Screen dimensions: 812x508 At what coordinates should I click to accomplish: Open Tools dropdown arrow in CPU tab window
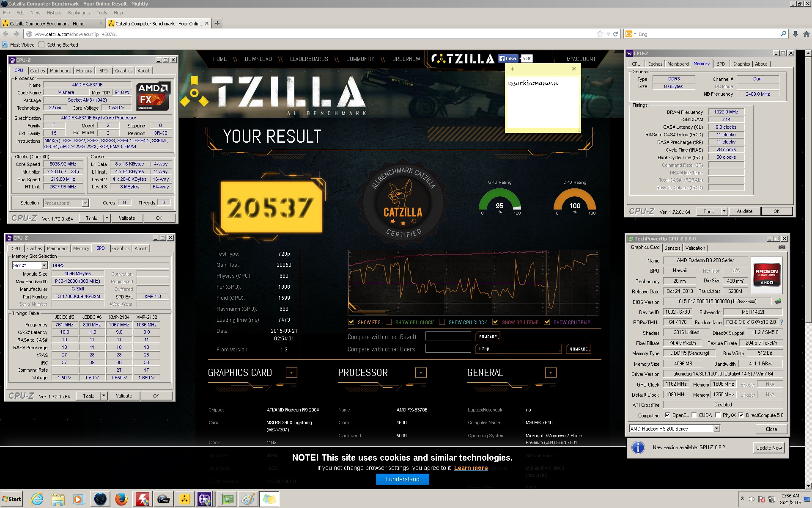[107, 218]
